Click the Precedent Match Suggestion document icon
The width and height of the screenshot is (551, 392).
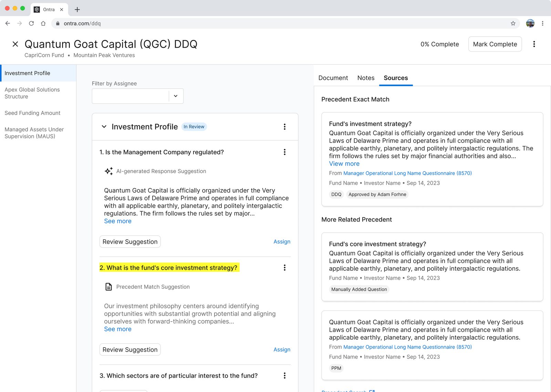[108, 287]
